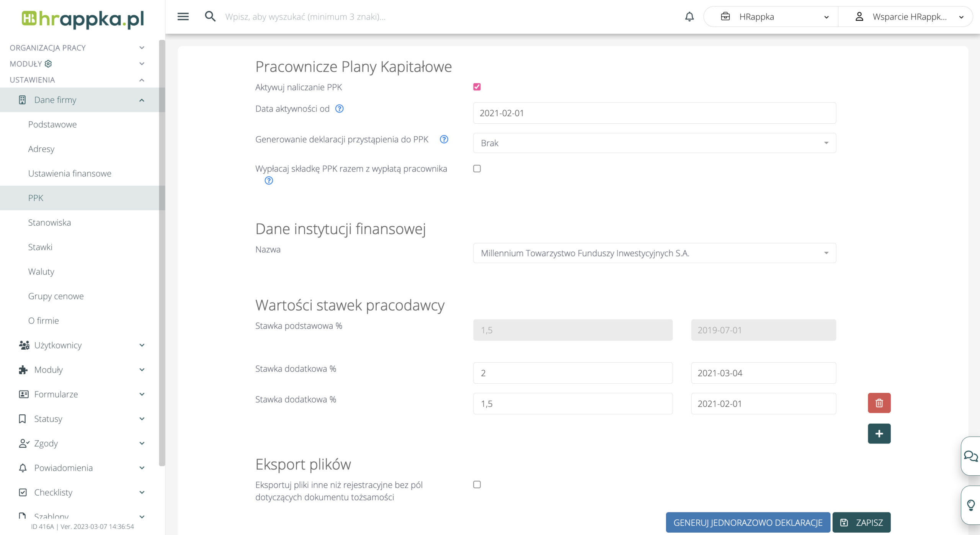Open the chat bubbles widget
Screen dimensions: 980x535
coord(970,456)
